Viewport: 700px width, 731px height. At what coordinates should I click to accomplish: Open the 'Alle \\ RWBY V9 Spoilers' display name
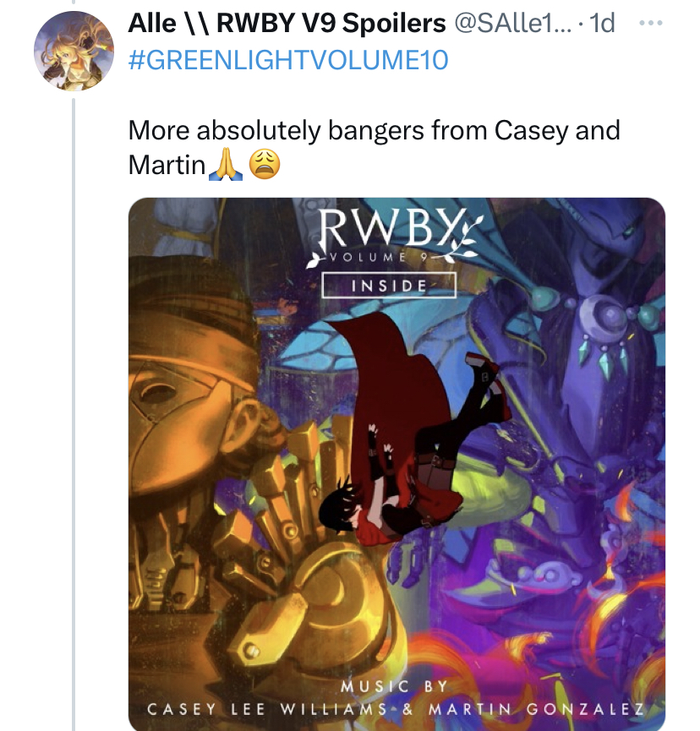(287, 23)
